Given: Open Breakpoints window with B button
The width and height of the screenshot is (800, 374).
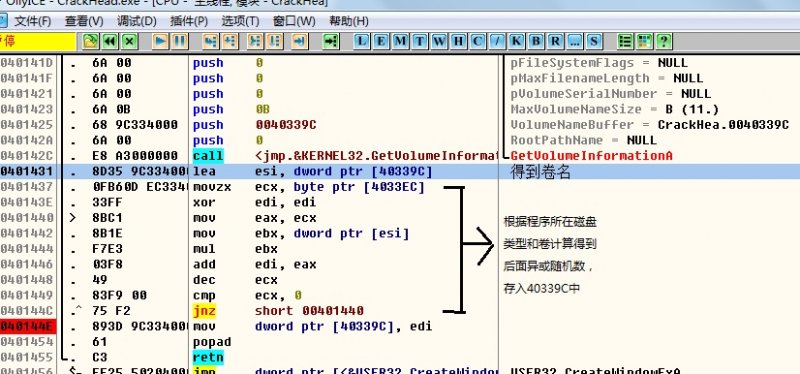Looking at the screenshot, I should [x=535, y=41].
